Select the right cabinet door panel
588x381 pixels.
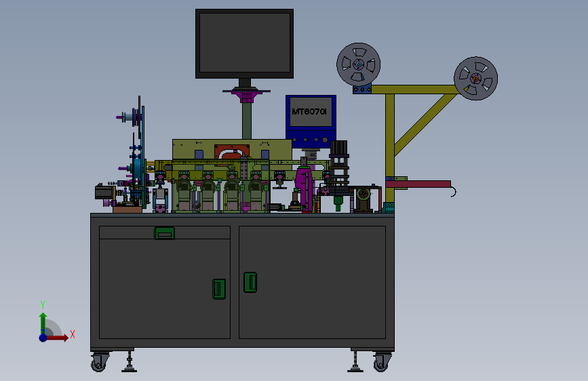(313, 283)
